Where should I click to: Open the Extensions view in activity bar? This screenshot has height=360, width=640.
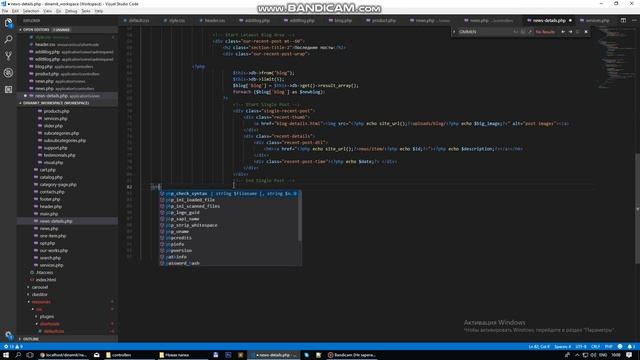tap(8, 89)
